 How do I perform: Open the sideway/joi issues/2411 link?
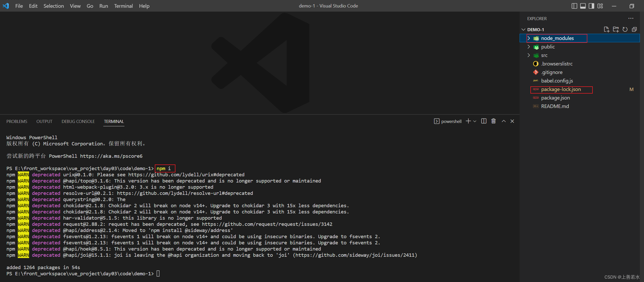click(355, 255)
